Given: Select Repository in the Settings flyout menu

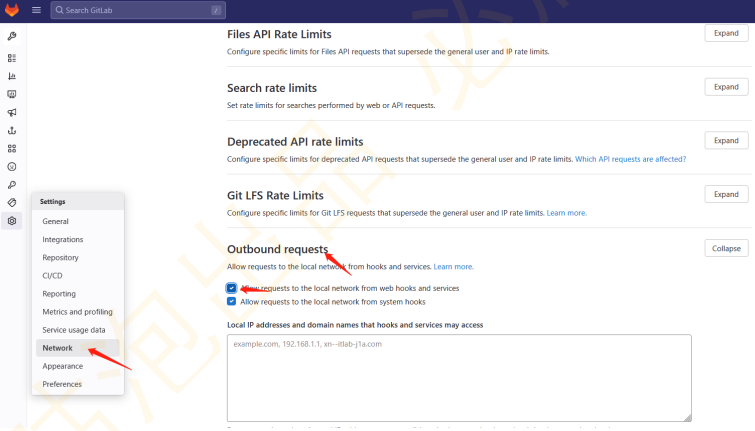Looking at the screenshot, I should tap(60, 258).
